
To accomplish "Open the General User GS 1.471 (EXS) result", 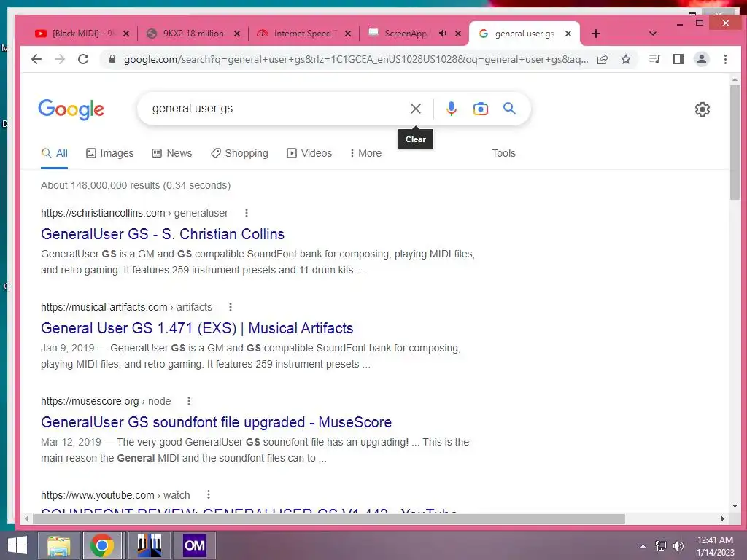I will pos(197,328).
